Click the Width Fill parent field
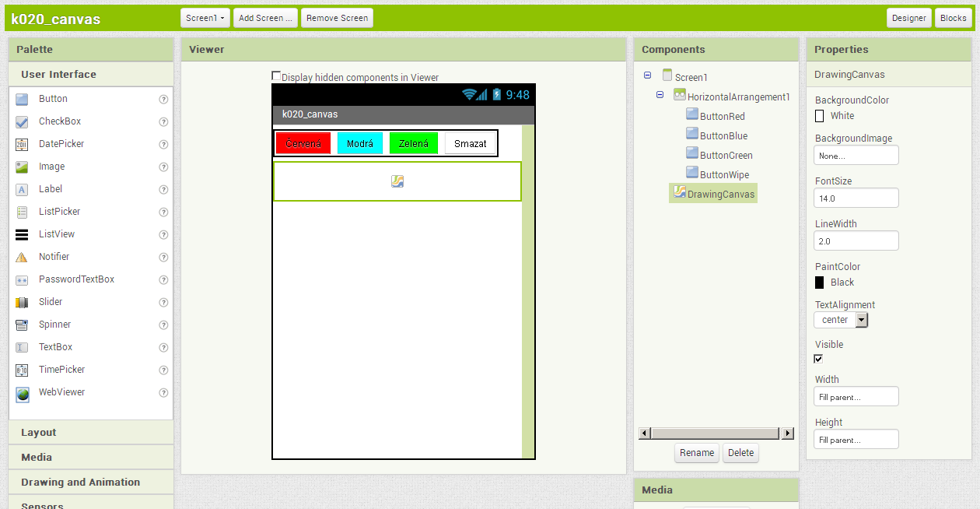The image size is (980, 509). pyautogui.click(x=856, y=397)
